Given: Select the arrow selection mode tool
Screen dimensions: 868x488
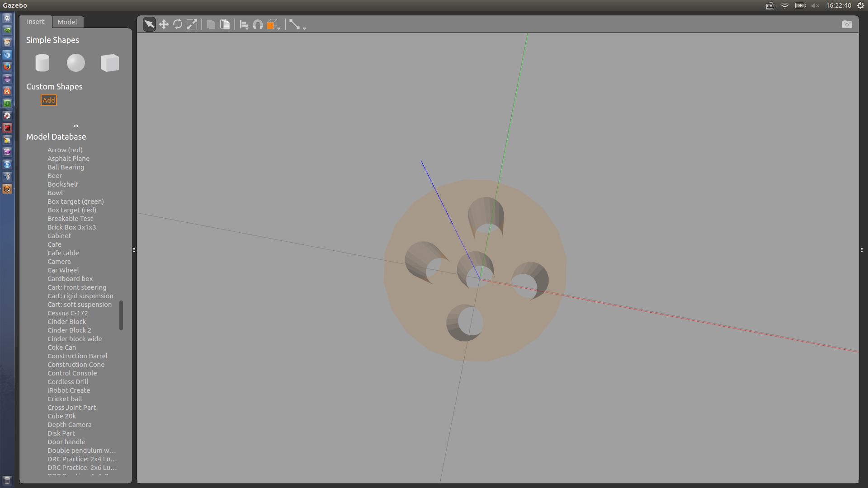Looking at the screenshot, I should tap(149, 24).
